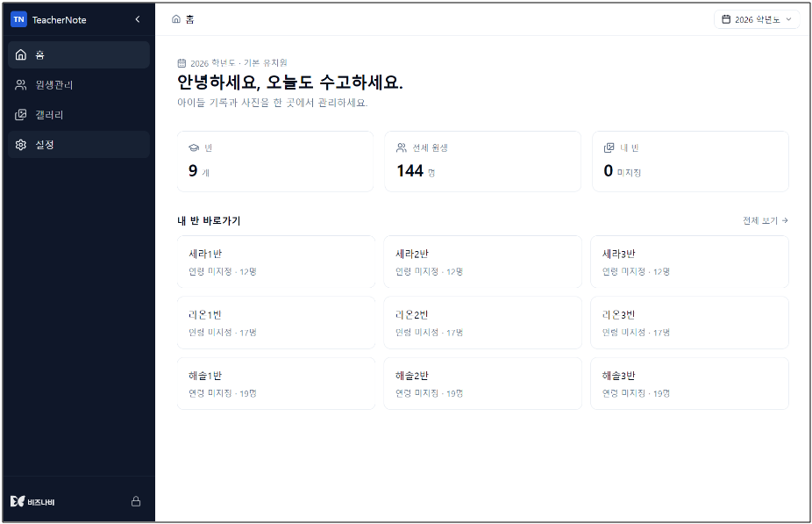Screen dimensions: 812x524
Task: Open the 리온2반 class card
Action: click(482, 322)
